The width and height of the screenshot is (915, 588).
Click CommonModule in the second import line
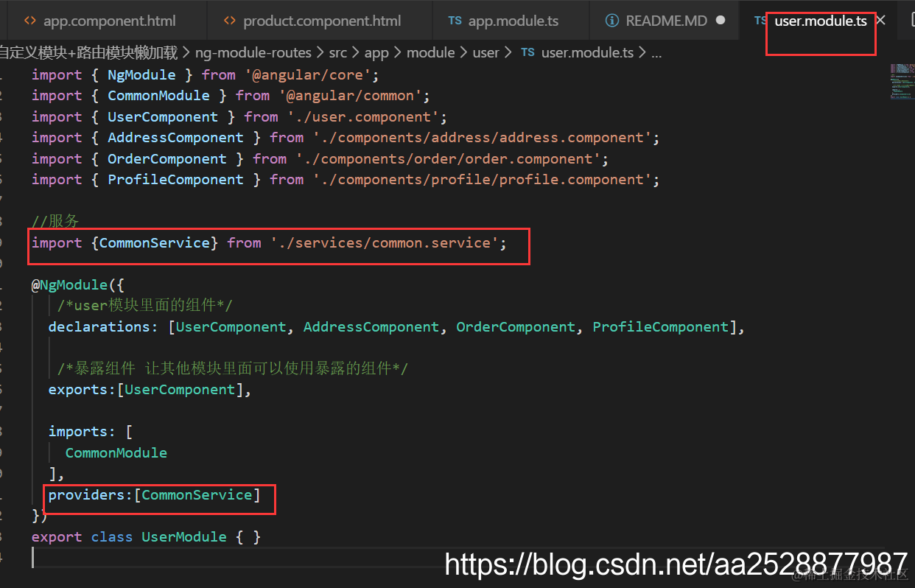click(158, 95)
